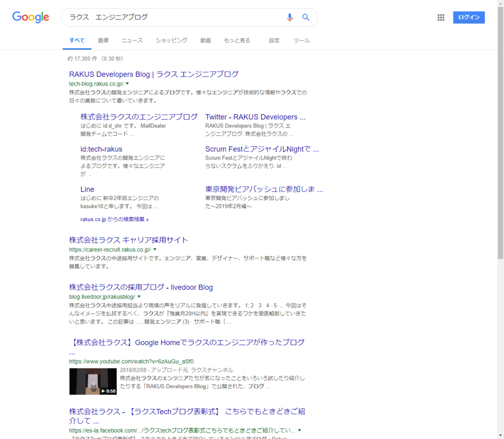Open 東京開発ビアバッシュに参加 sitelink
The image size is (504, 439).
[264, 189]
